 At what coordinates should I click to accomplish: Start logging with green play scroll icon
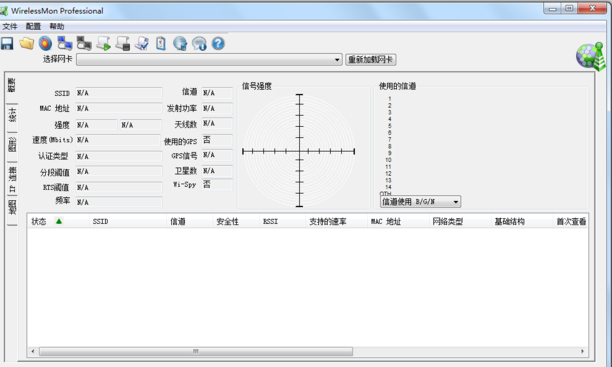click(103, 43)
